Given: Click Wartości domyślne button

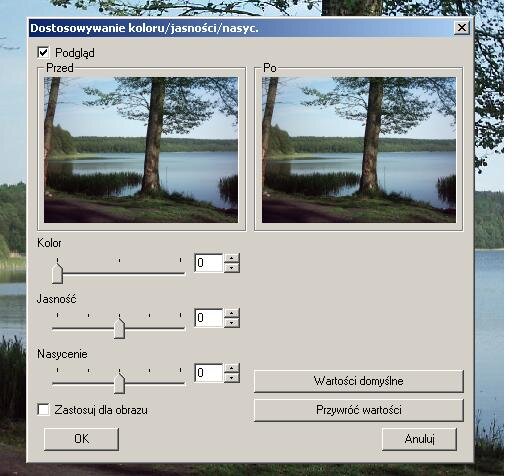Looking at the screenshot, I should (359, 381).
